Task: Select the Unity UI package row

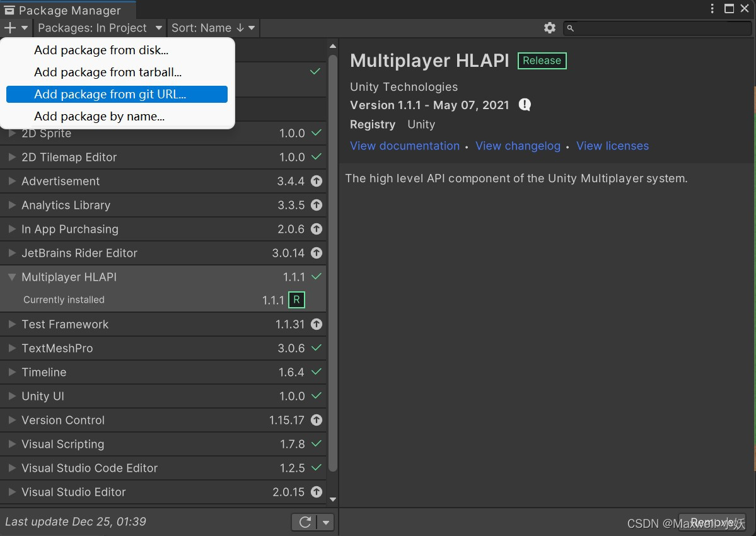Action: click(163, 396)
